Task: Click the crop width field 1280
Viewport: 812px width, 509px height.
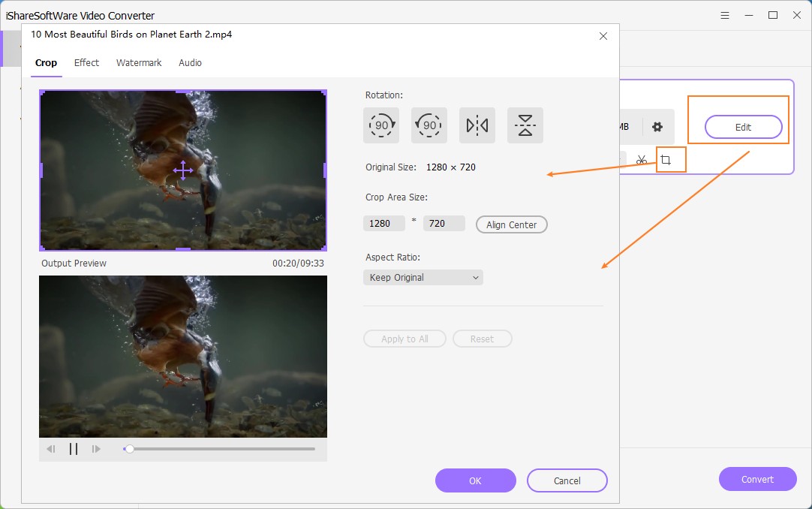Action: (x=384, y=224)
